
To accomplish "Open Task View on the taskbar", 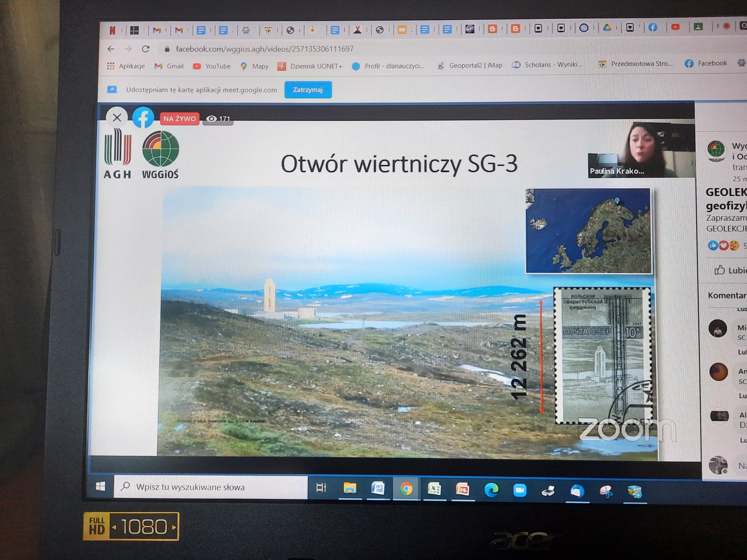I will (321, 487).
